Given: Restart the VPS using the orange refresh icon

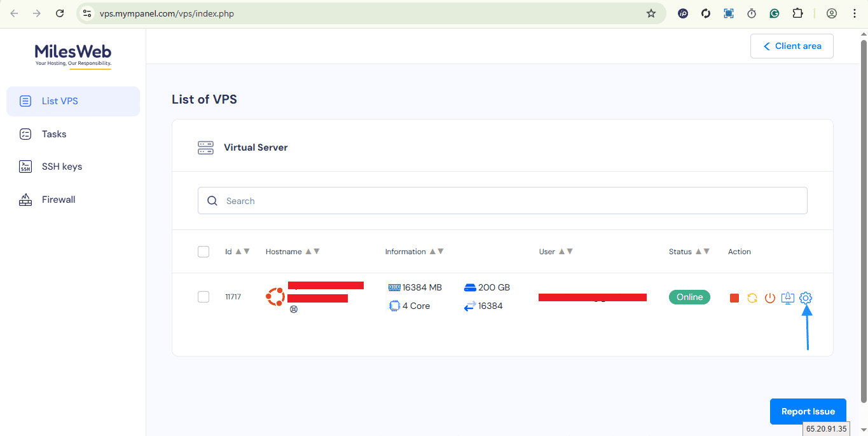Looking at the screenshot, I should click(752, 298).
